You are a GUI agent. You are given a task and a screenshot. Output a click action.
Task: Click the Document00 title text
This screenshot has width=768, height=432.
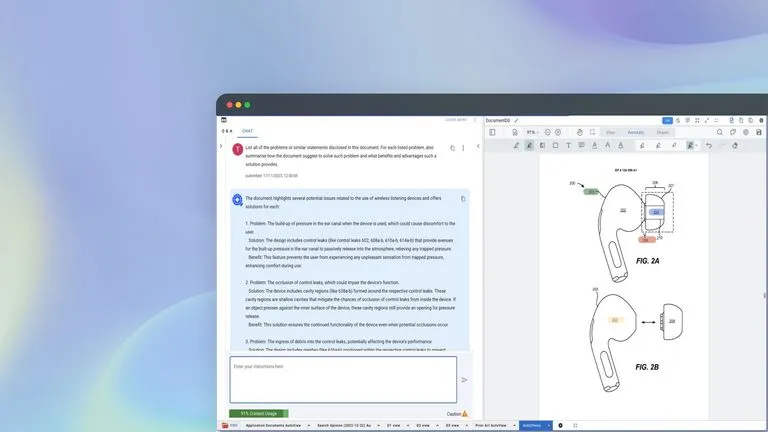tap(498, 120)
